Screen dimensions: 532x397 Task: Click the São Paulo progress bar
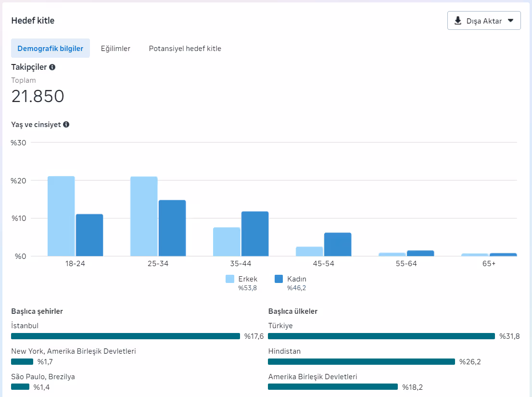(20, 387)
